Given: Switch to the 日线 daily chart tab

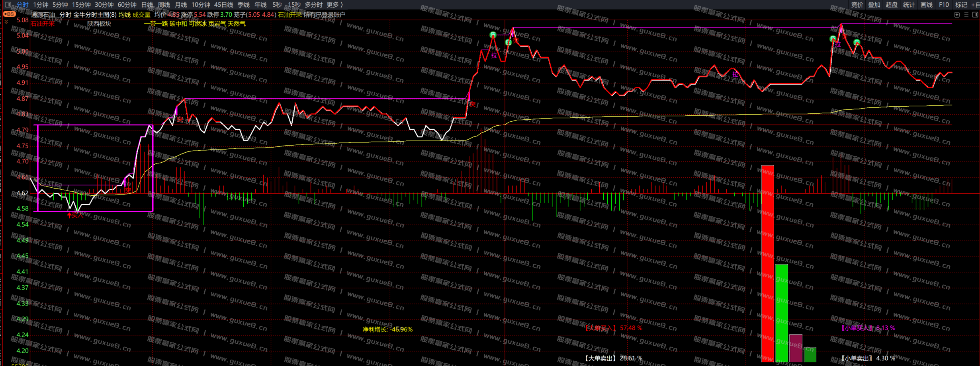Looking at the screenshot, I should [147, 5].
